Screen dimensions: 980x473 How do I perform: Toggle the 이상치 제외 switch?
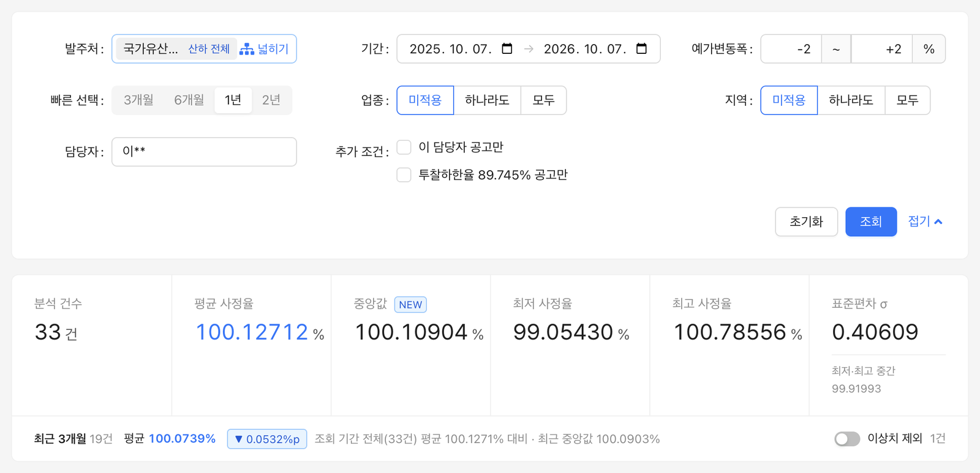click(847, 439)
